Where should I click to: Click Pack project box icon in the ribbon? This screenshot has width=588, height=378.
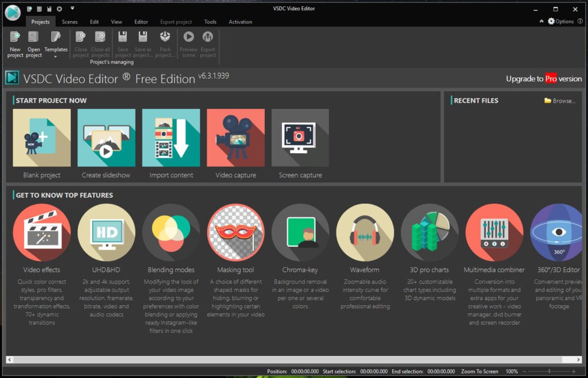(x=165, y=37)
